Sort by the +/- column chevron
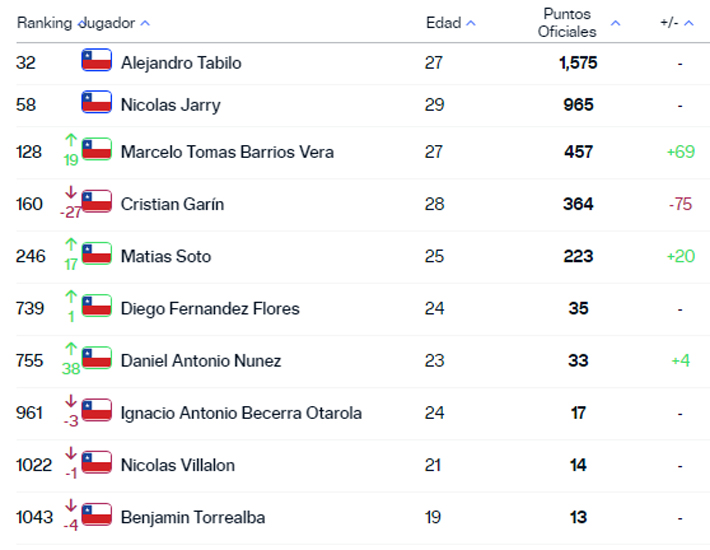 689,23
